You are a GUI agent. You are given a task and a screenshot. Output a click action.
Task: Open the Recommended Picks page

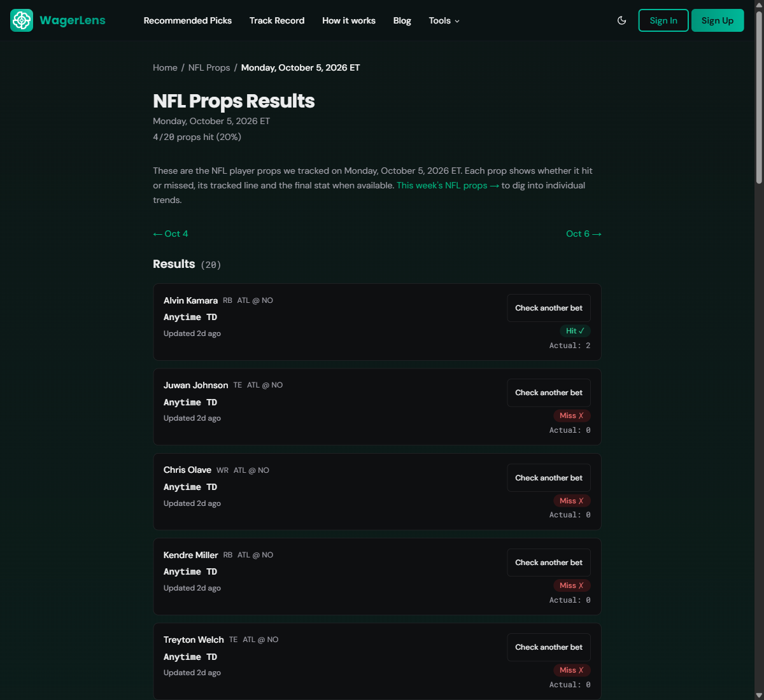[188, 20]
